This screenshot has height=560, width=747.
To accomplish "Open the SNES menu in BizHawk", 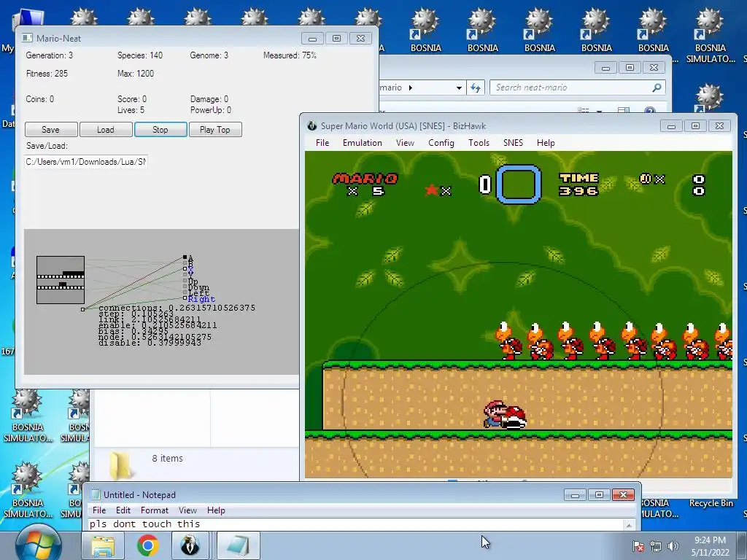I will click(513, 143).
